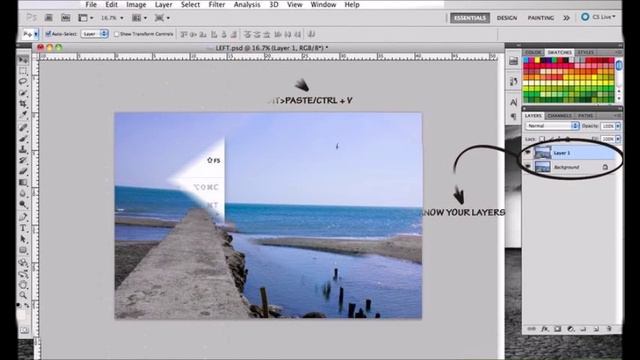Viewport: 640px width, 360px height.
Task: Launch Mini Bridge from the application bar
Action: (x=65, y=18)
